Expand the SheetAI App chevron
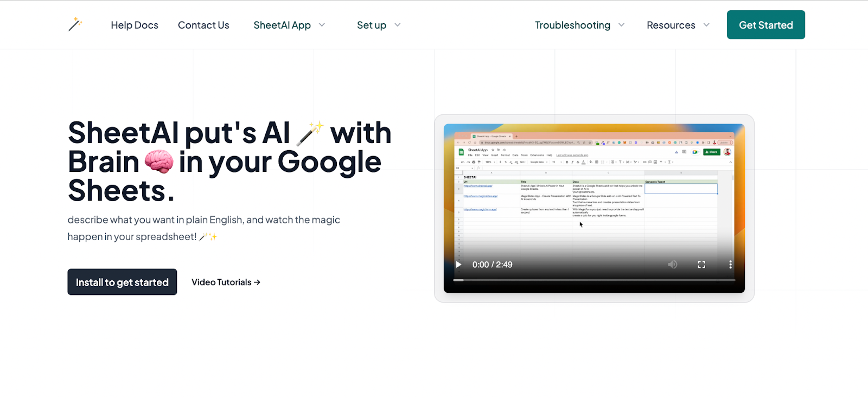868x399 pixels. tap(322, 25)
